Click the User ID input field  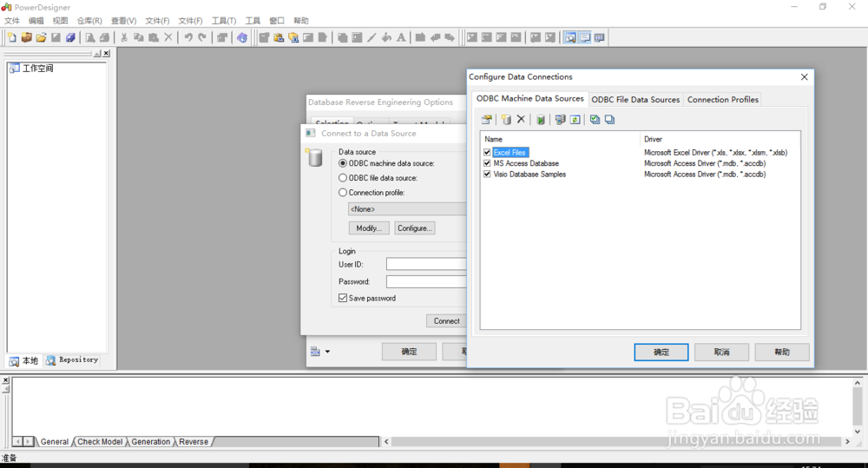point(426,264)
